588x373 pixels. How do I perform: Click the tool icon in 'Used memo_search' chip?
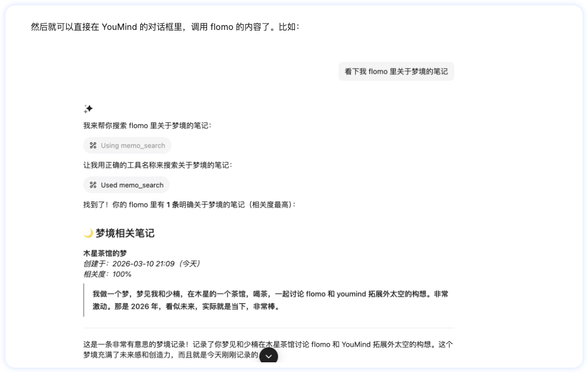93,185
